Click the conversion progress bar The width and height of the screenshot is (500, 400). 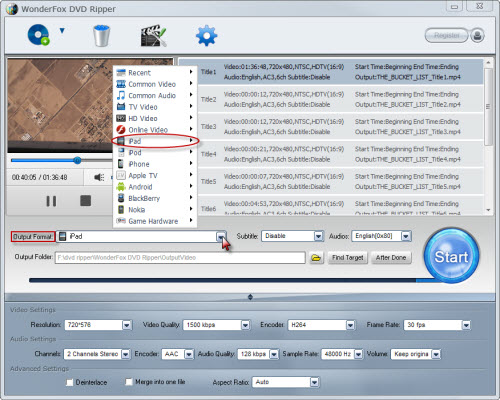pos(233,280)
